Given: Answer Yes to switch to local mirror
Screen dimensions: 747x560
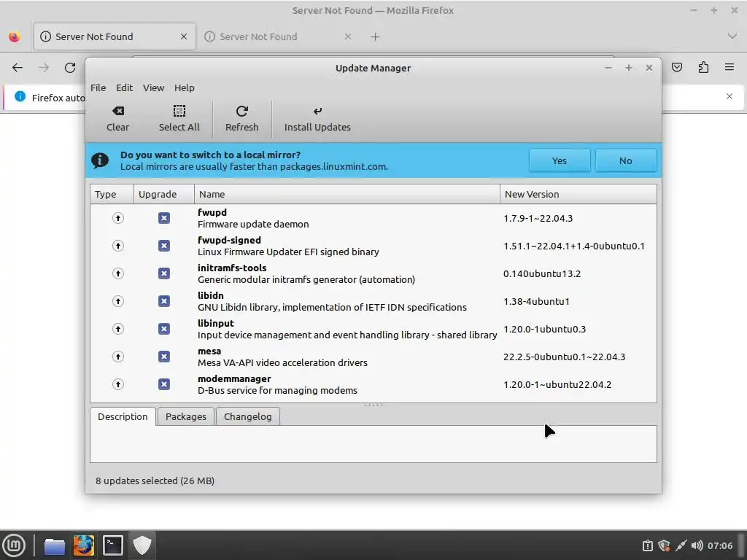Looking at the screenshot, I should pyautogui.click(x=560, y=161).
